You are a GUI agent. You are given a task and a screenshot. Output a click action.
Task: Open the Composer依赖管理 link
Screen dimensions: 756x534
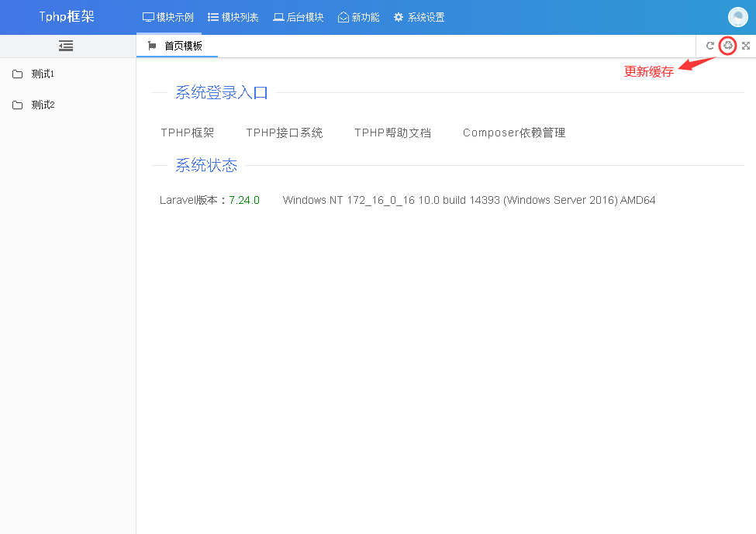[514, 133]
